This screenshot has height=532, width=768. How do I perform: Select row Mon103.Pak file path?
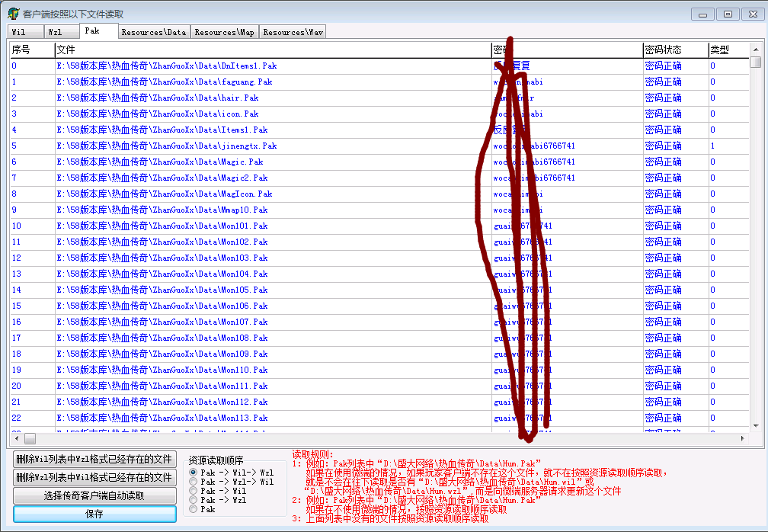pos(162,258)
